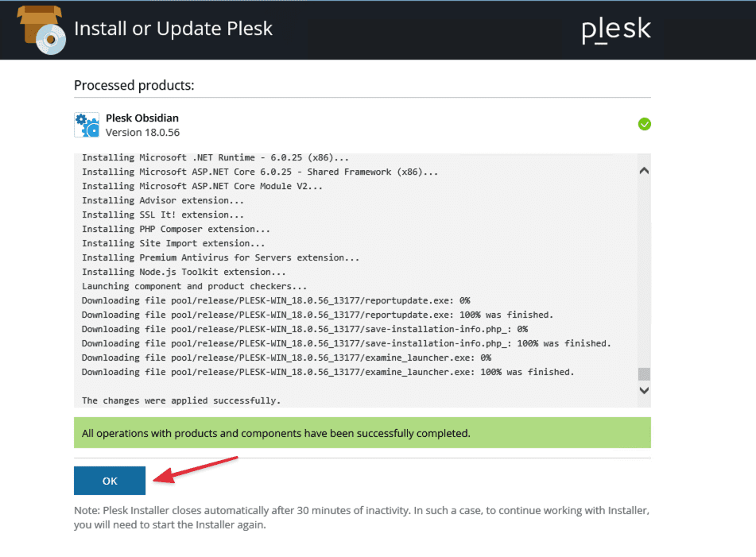Click the green success checkmark icon
The height and width of the screenshot is (557, 756).
pos(644,124)
